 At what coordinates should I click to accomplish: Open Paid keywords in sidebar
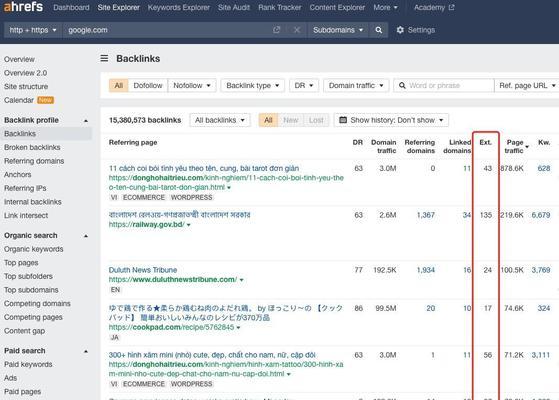(28, 364)
